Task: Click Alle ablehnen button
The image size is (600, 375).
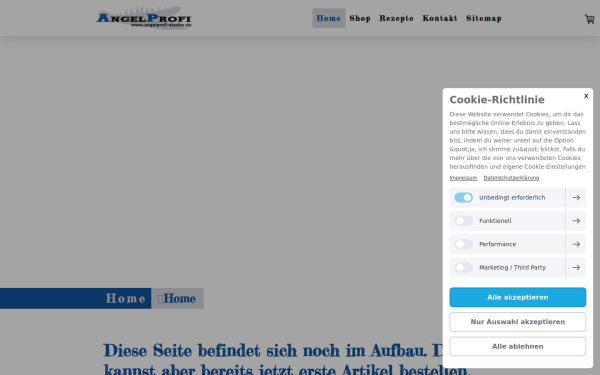Action: (517, 346)
